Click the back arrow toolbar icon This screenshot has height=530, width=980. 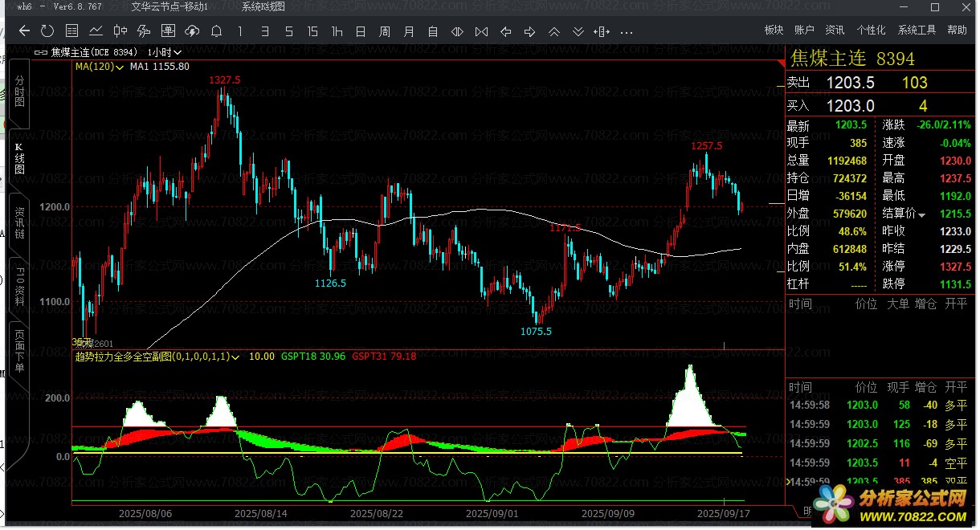tap(24, 31)
